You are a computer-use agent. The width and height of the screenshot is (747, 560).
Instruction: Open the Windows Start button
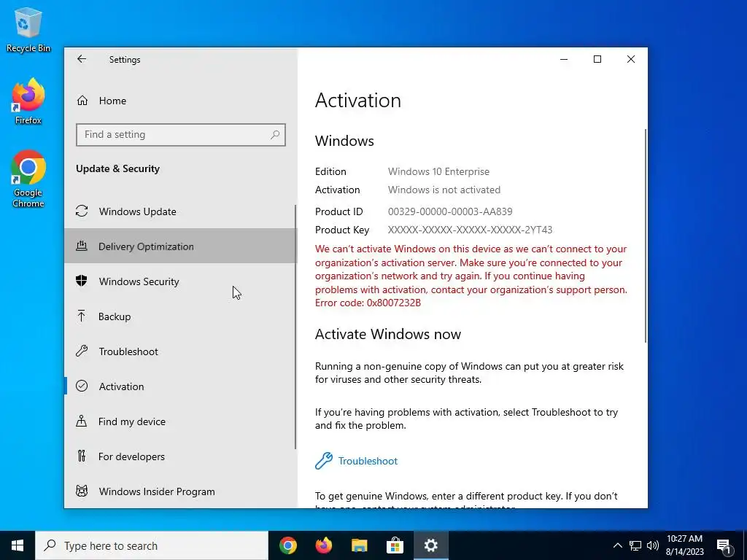click(x=18, y=545)
